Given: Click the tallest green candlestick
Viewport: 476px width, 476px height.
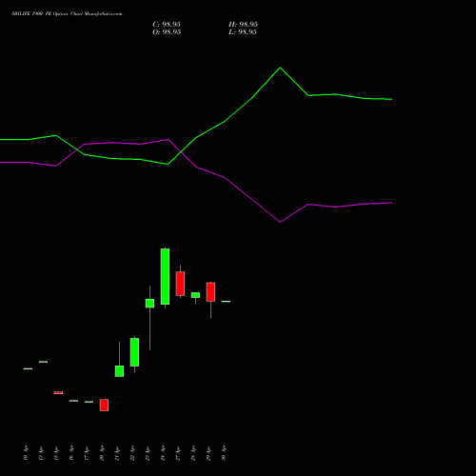Looking at the screenshot, I should tap(165, 277).
